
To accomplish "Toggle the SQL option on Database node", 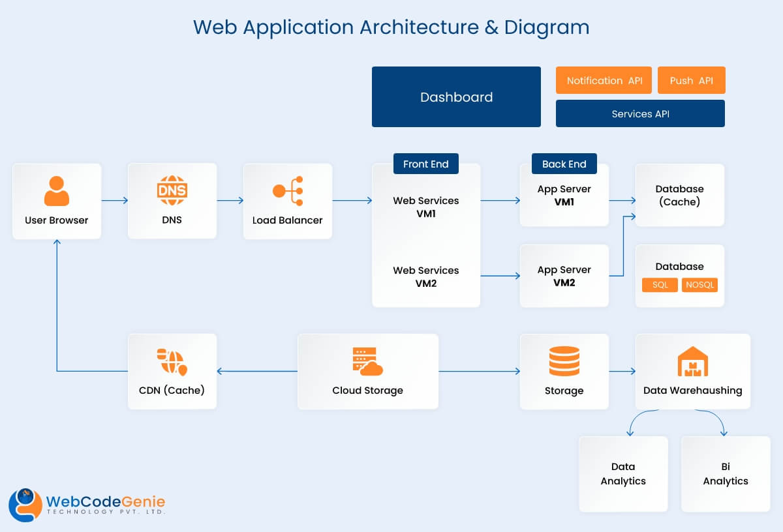I will click(660, 285).
